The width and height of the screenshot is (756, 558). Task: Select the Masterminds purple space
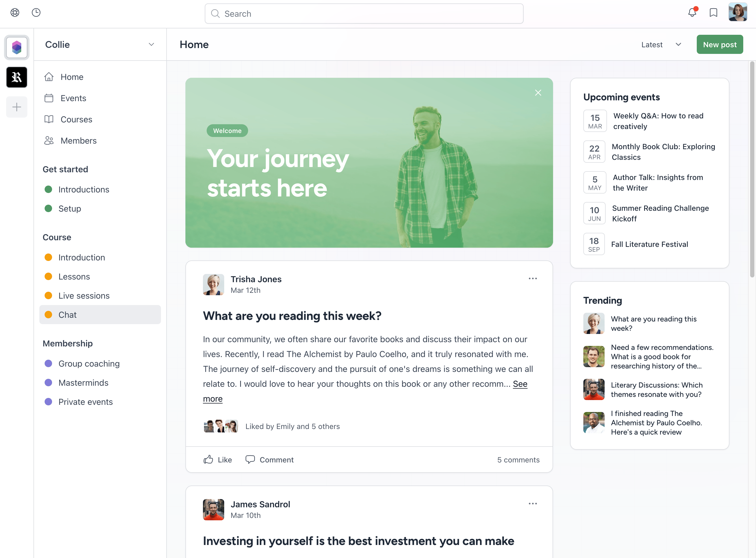coord(83,383)
